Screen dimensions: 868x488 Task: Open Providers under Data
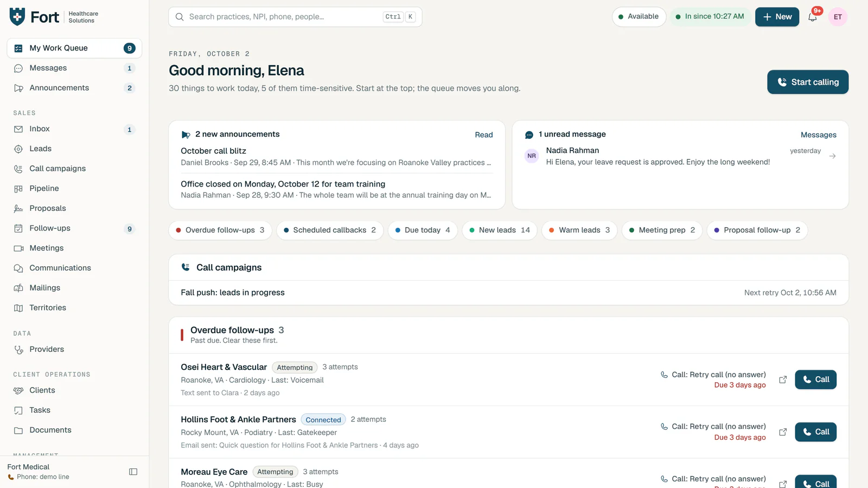coord(74,350)
